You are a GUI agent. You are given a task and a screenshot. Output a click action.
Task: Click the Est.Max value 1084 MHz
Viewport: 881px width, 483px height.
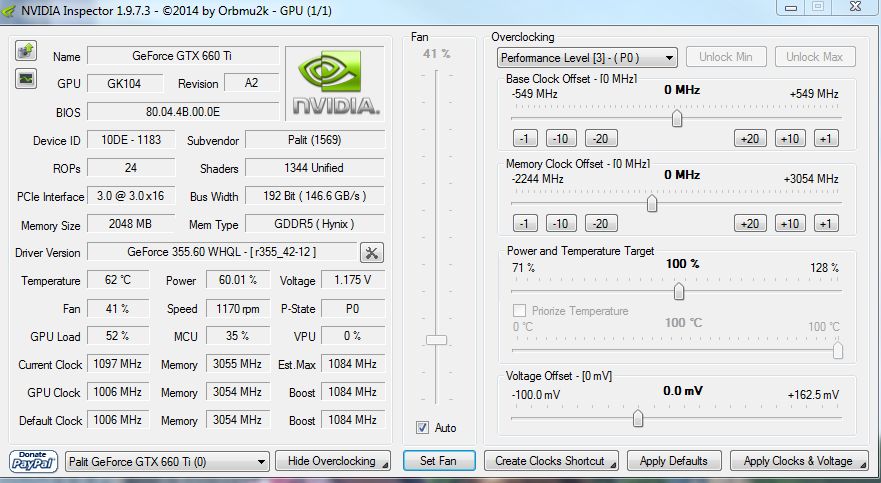[353, 364]
